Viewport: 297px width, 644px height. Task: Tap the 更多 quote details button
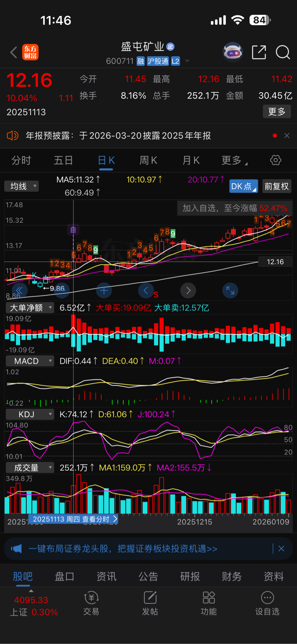click(x=277, y=112)
